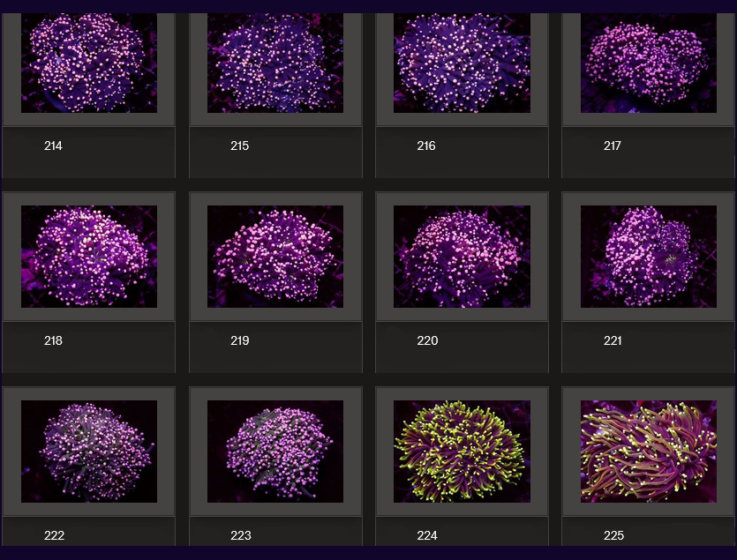Open coral thumbnail numbered 214
This screenshot has width=737, height=560.
click(x=89, y=63)
